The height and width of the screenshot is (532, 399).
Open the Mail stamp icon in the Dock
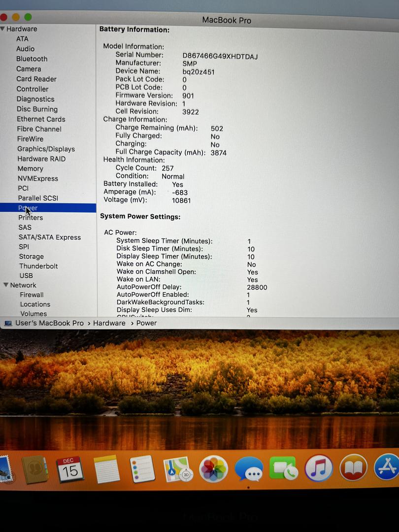pyautogui.click(x=6, y=469)
